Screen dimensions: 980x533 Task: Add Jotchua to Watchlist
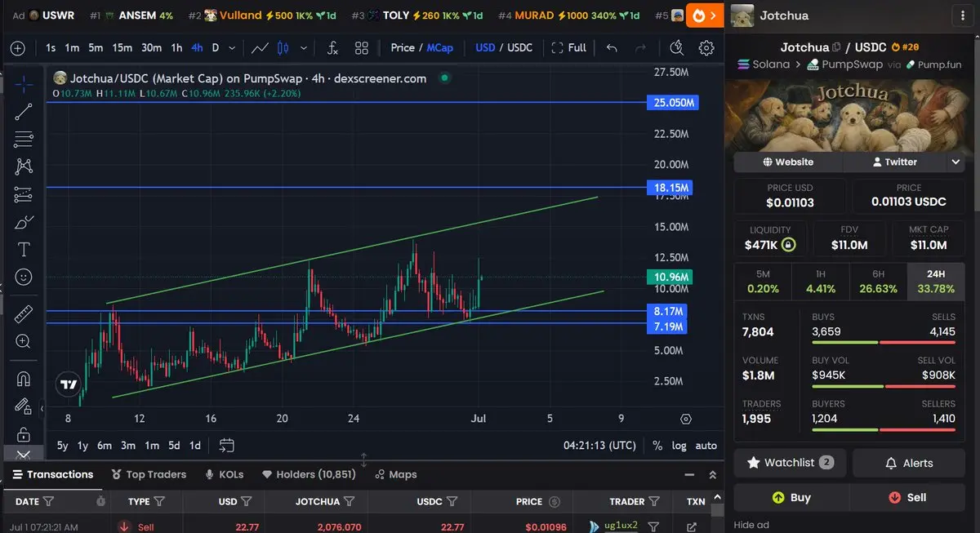(791, 463)
